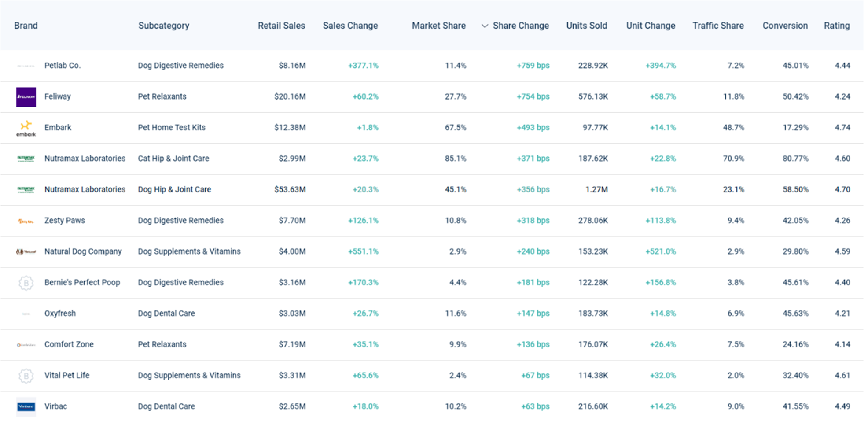Select Nutramax Laboratories in the Dog Hip & Joint row
The width and height of the screenshot is (868, 421).
click(85, 189)
